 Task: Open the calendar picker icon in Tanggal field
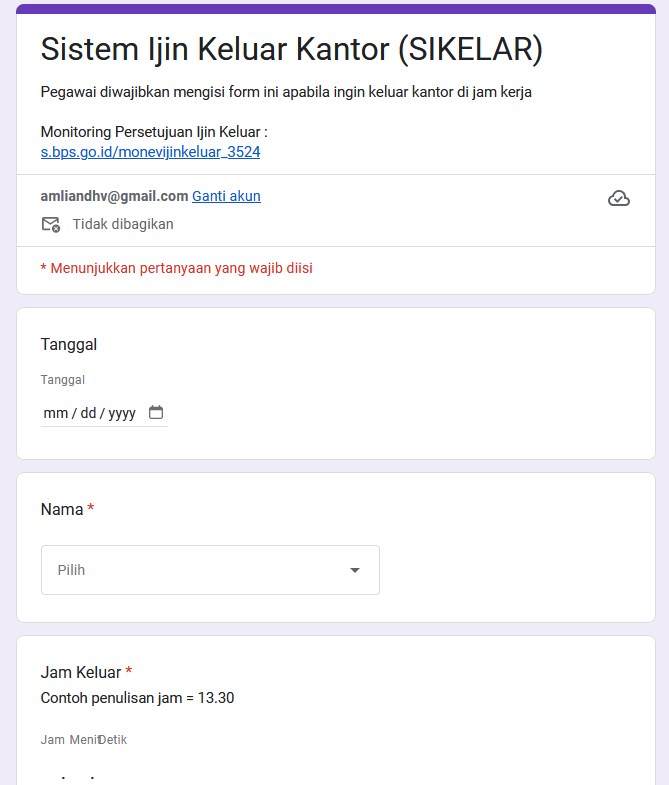(x=156, y=412)
